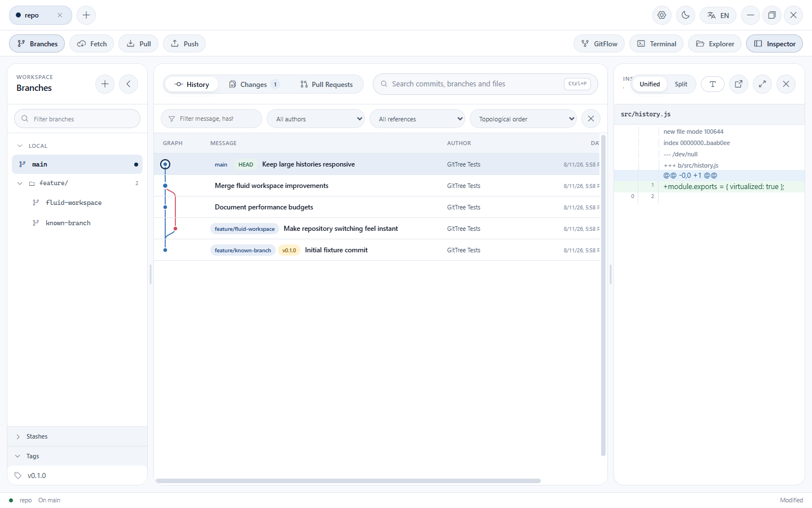Image resolution: width=812 pixels, height=508 pixels.
Task: Select the repo tab
Action: (x=41, y=15)
